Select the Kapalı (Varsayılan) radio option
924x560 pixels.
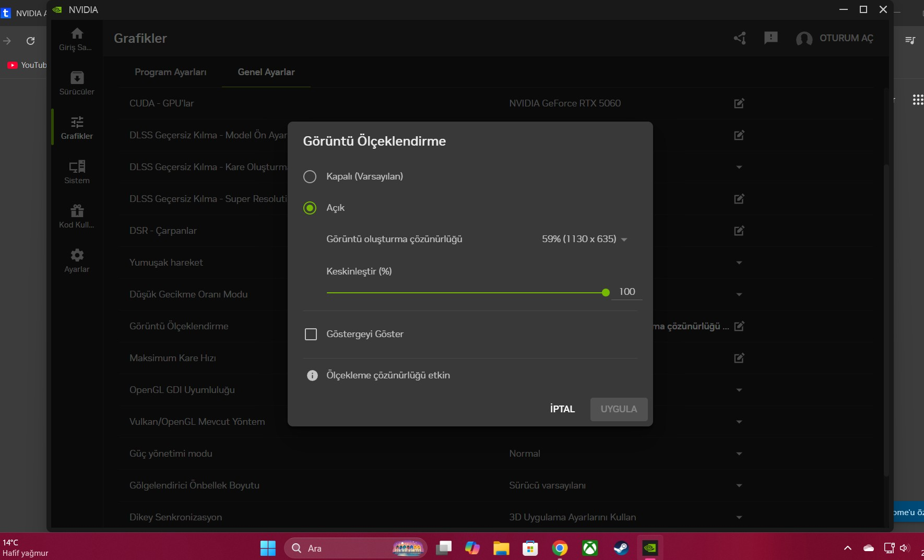(x=310, y=176)
